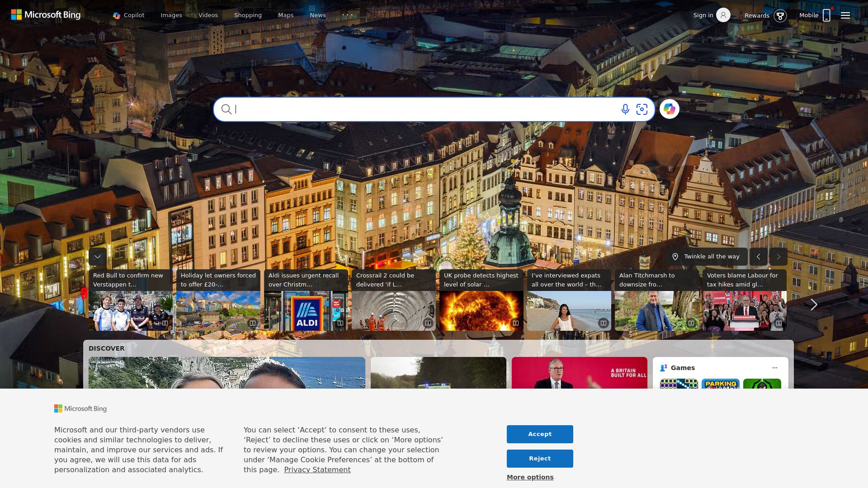Click the location pin beside Twinkle all the way
868x488 pixels.
pyautogui.click(x=675, y=257)
